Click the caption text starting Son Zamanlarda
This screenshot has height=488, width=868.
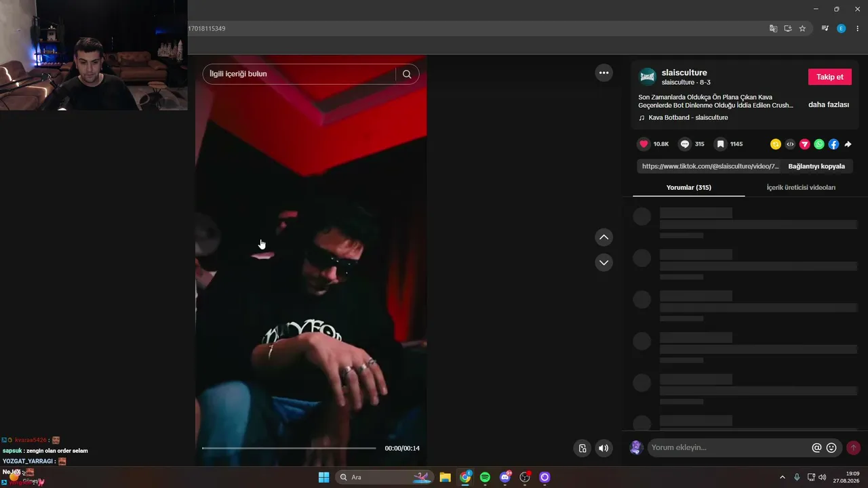click(x=715, y=101)
